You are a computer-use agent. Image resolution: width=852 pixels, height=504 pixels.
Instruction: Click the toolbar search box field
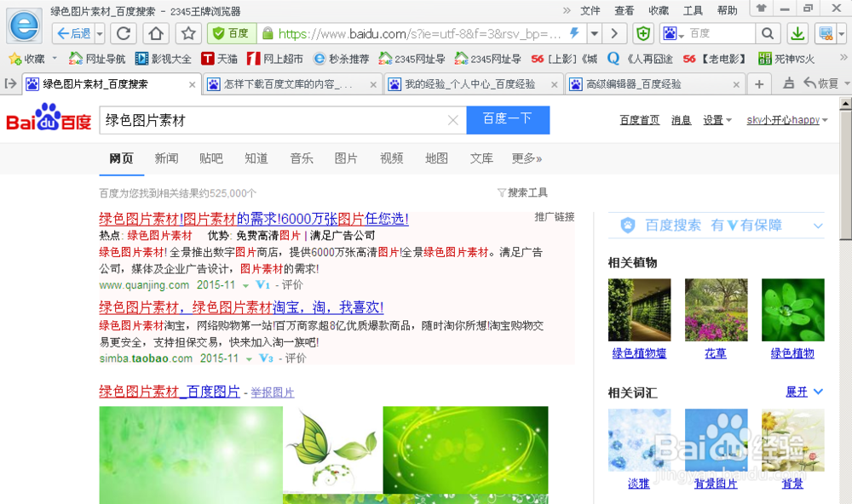coord(722,34)
